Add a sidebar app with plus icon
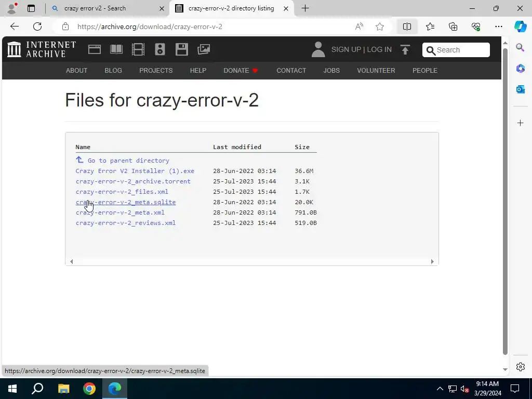The image size is (532, 399). pyautogui.click(x=520, y=123)
